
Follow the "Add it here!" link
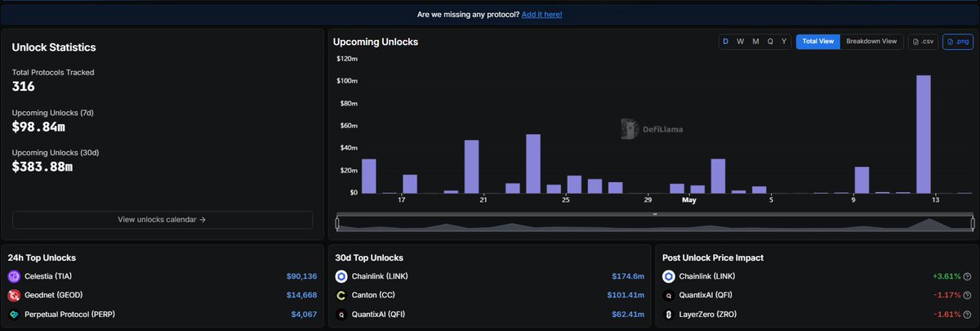(541, 14)
